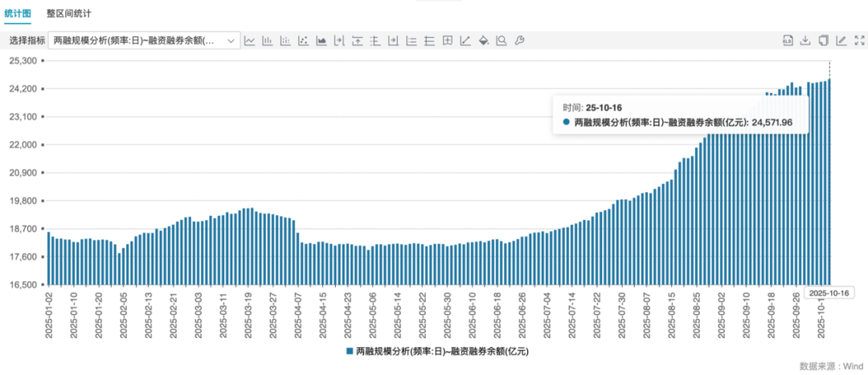Export data with the XLS icon
Screen dimensions: 868x375
tap(788, 40)
